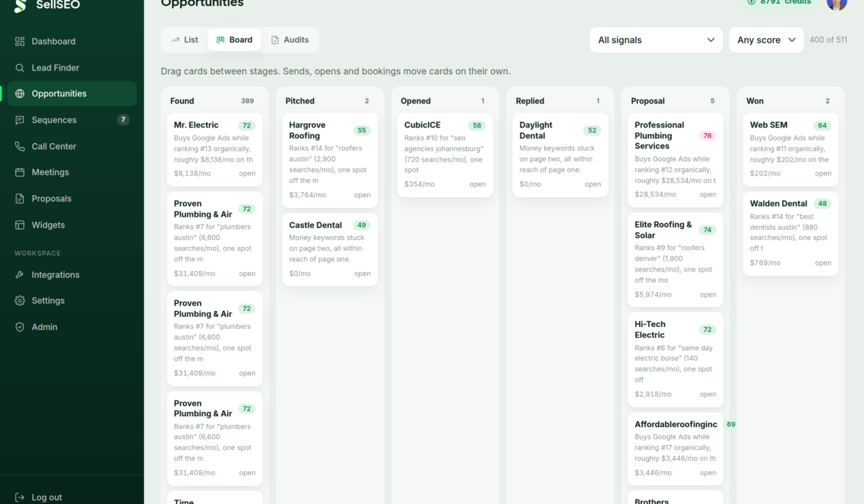Click the Opportunities globe icon
Screen dimensions: 864x504
(x=19, y=94)
